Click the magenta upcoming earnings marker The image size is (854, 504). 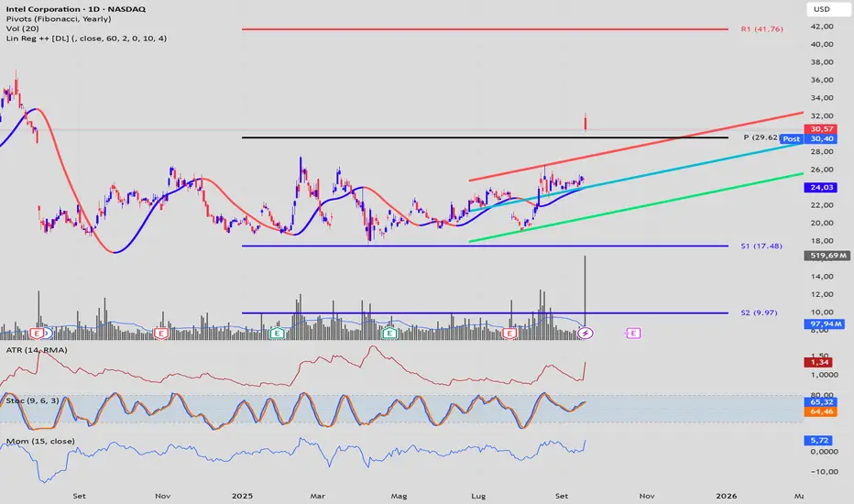pyautogui.click(x=633, y=333)
